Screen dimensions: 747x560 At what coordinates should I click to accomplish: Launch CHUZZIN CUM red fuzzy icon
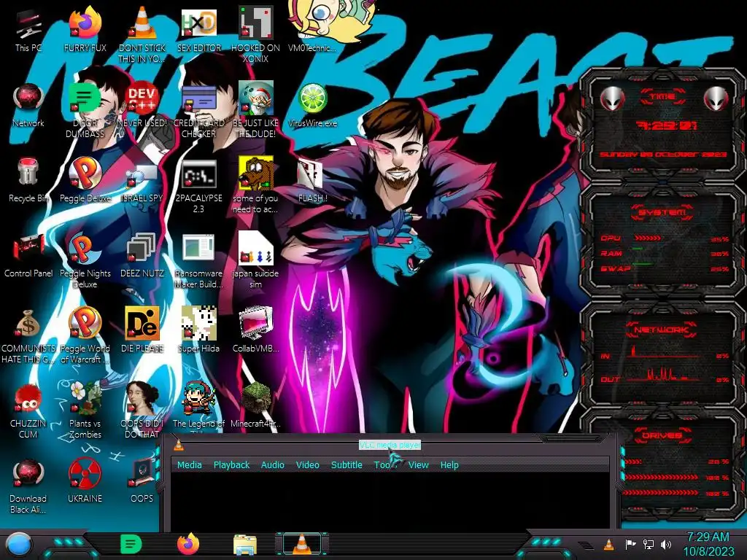point(28,411)
